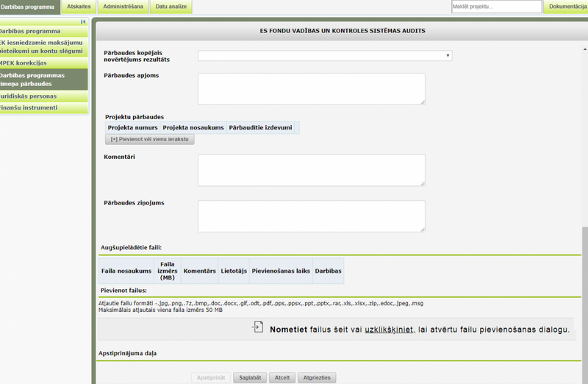Switch to the Atskaites tab
Viewport: 588px width, 384px height.
pyautogui.click(x=79, y=7)
